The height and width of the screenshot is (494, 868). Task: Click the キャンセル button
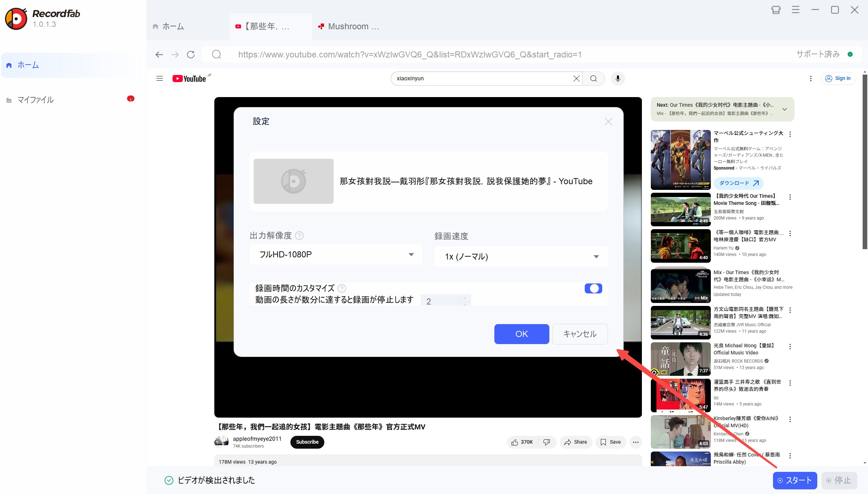pyautogui.click(x=580, y=334)
